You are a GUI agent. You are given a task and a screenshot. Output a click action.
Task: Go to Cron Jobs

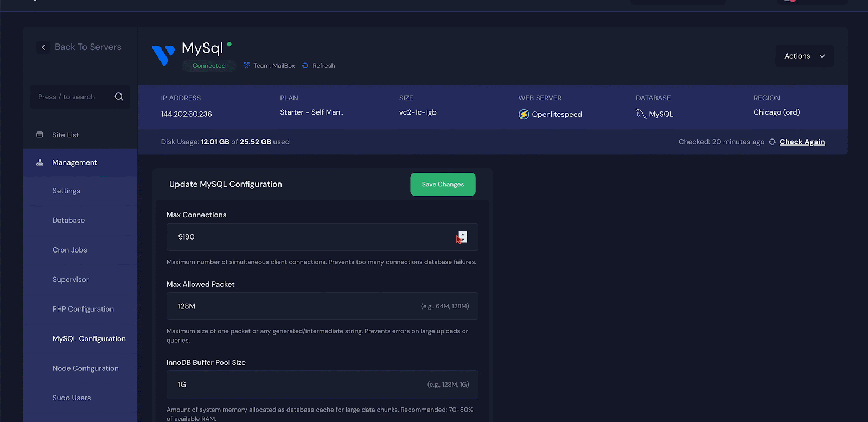point(69,250)
